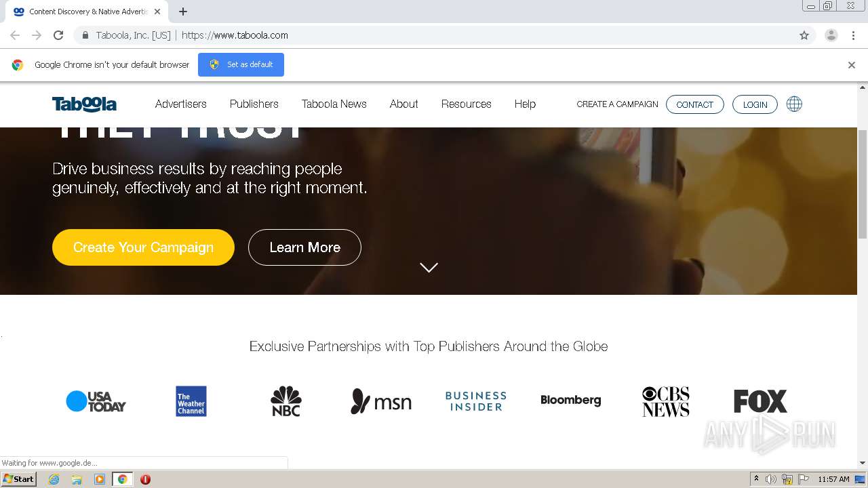
Task: Reload the page with the refresh icon
Action: 58,35
